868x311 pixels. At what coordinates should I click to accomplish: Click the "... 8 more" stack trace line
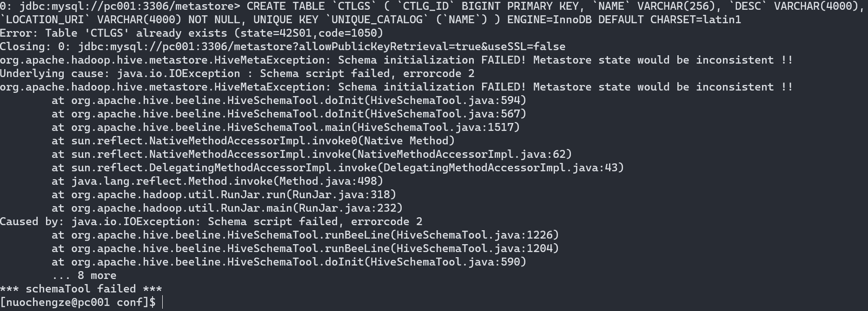(x=84, y=276)
